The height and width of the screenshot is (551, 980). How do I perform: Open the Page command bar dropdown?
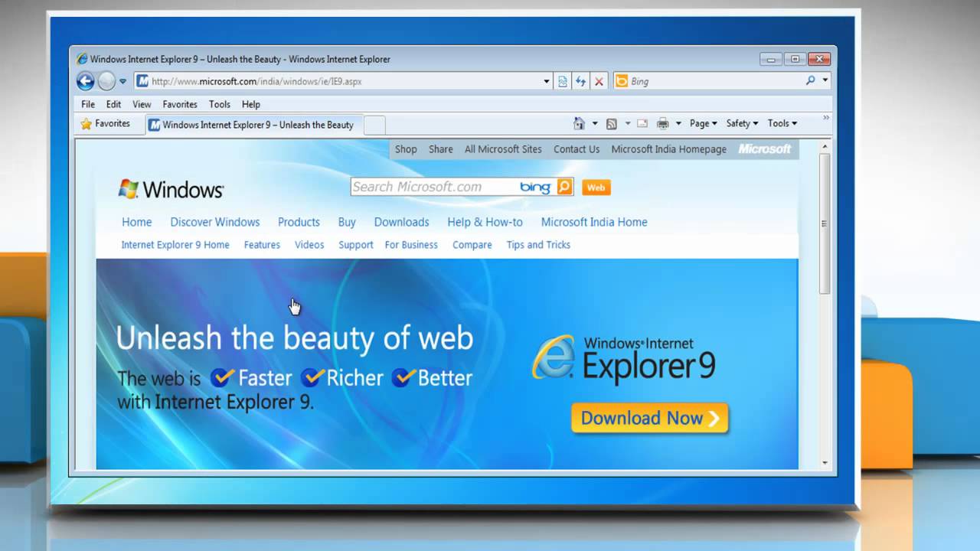tap(703, 123)
